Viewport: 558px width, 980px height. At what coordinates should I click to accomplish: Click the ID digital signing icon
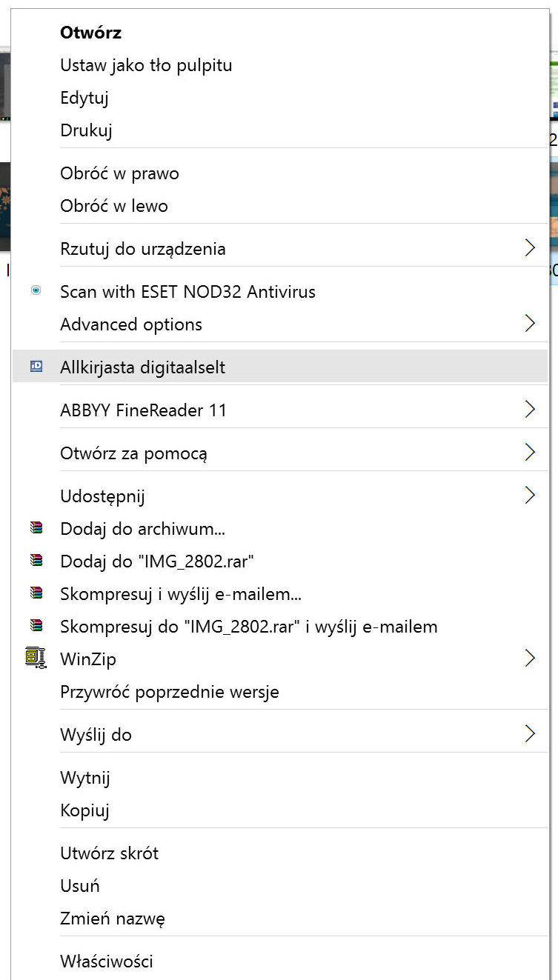[36, 367]
